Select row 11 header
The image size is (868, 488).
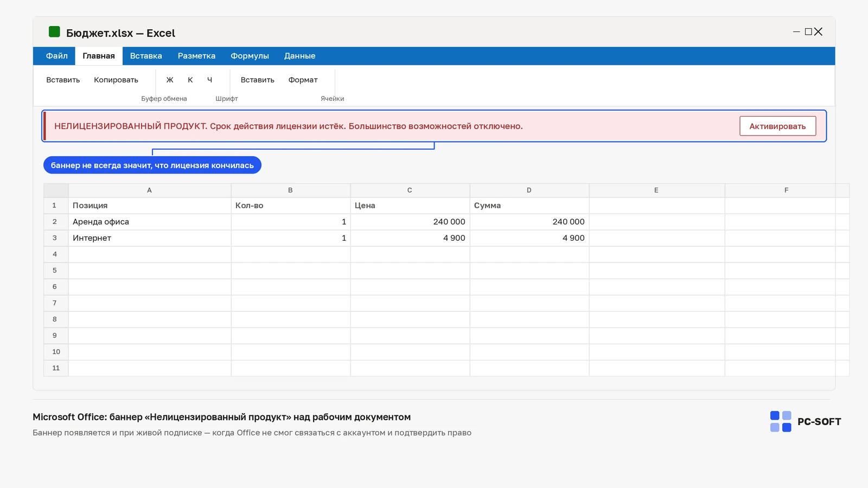pyautogui.click(x=56, y=368)
